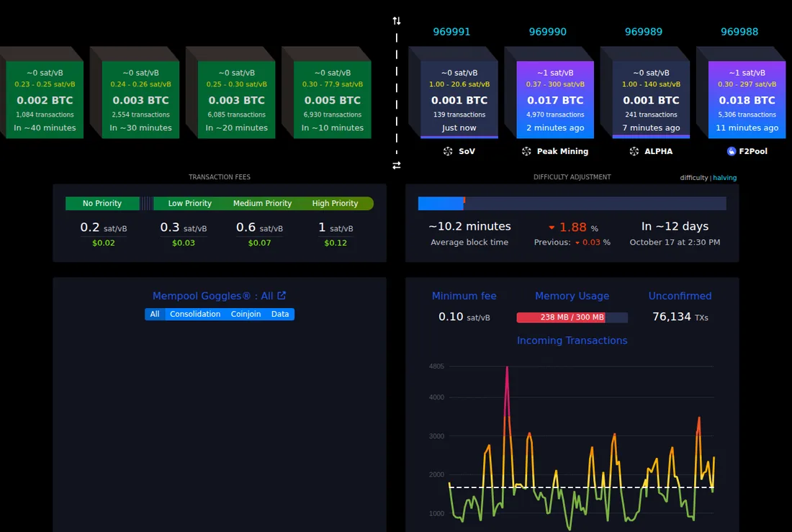Viewport: 792px width, 532px height.
Task: Open block height 969991
Action: click(x=451, y=32)
